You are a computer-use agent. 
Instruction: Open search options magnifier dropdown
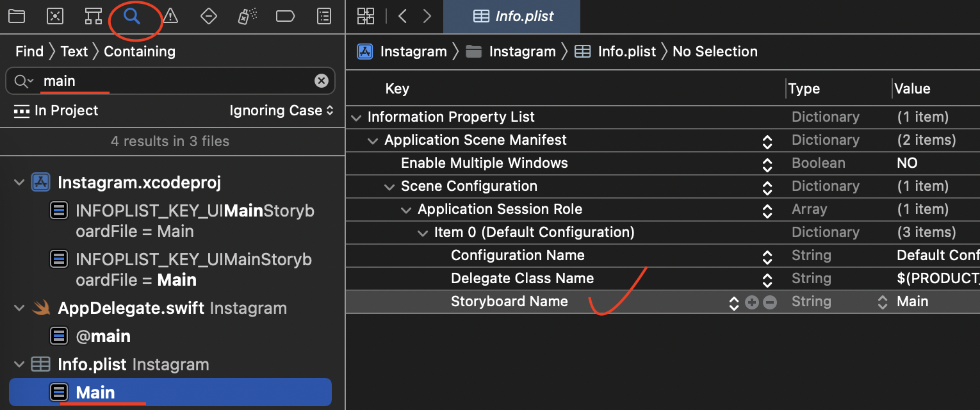[23, 81]
